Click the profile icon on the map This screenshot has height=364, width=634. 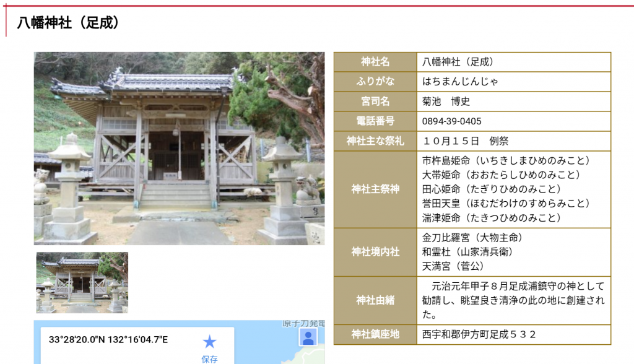(x=308, y=337)
